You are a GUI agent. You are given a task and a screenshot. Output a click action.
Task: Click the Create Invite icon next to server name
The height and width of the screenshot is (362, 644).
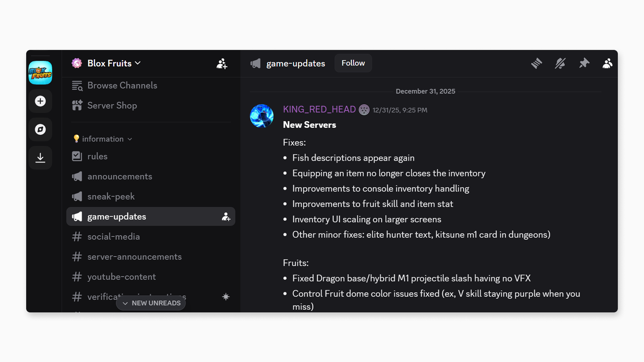[x=222, y=64]
